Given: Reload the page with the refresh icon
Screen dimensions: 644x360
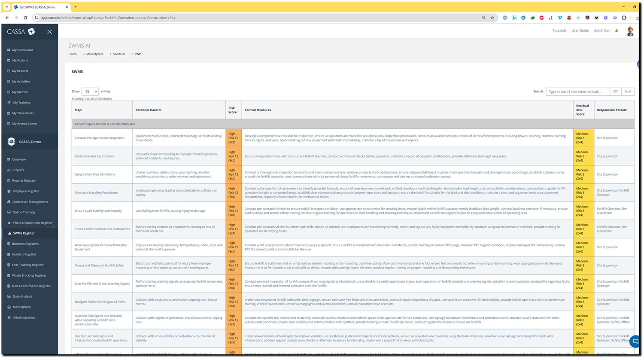Looking at the screenshot, I should coord(25,18).
